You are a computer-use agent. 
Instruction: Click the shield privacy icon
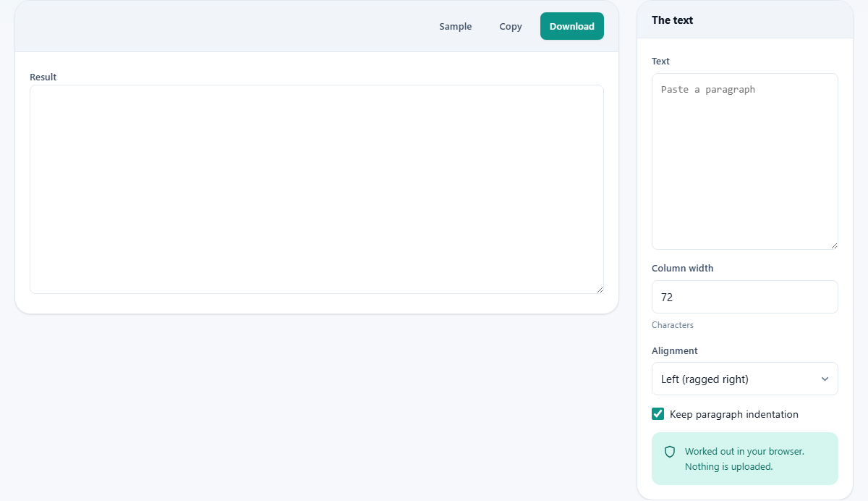point(670,452)
